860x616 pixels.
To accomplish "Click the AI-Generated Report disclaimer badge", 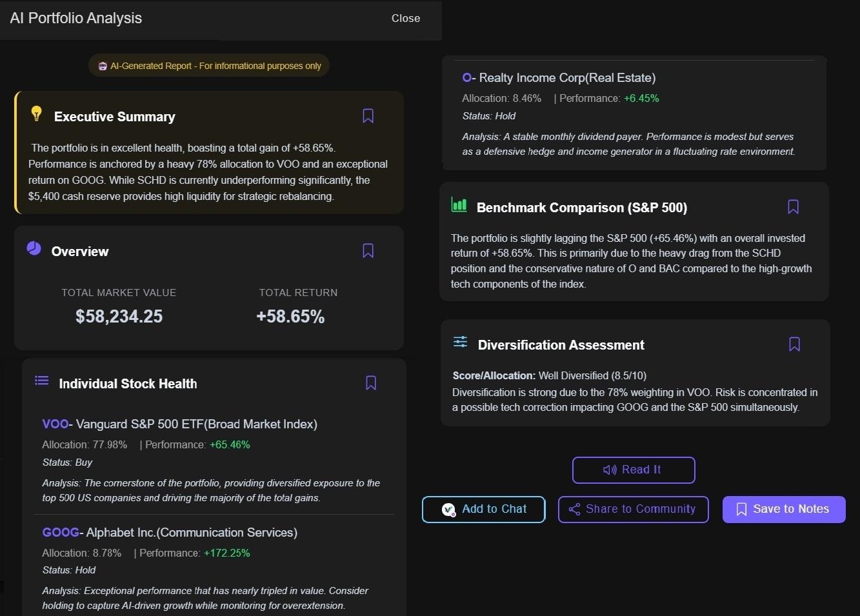I will 209,66.
